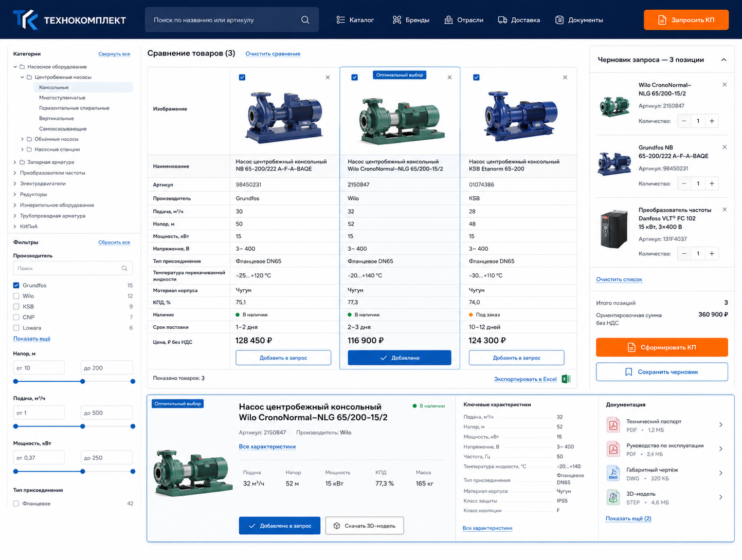Remove the KSB Etanorm column from comparison
This screenshot has height=560, width=742.
(x=565, y=78)
